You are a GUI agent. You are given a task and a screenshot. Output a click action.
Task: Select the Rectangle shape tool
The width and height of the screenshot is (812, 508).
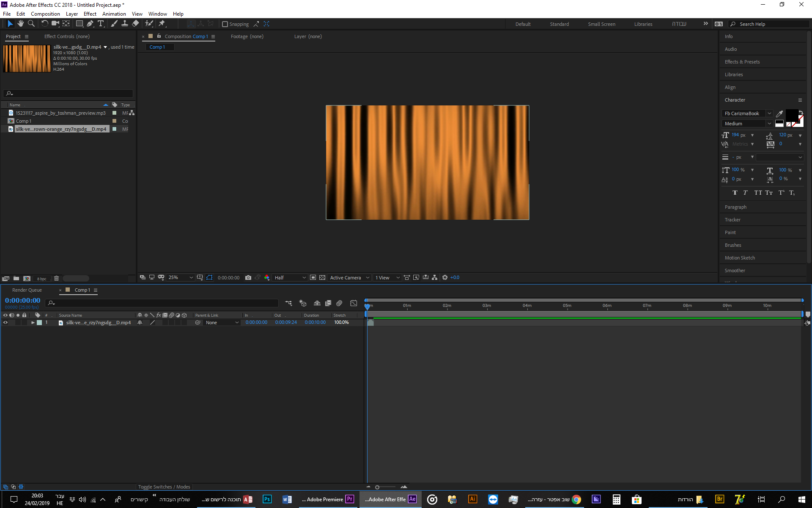[x=79, y=24]
